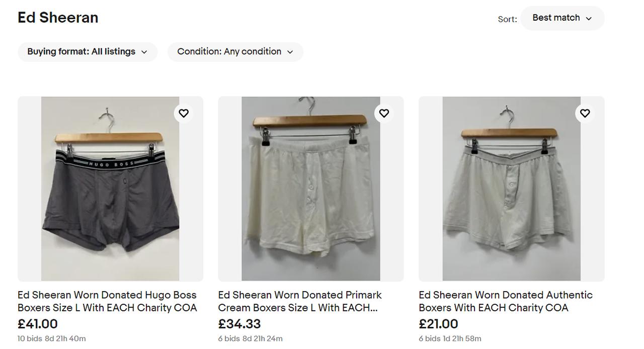This screenshot has height=349, width=644.
Task: Click the £41.00 price
Action: 38,324
